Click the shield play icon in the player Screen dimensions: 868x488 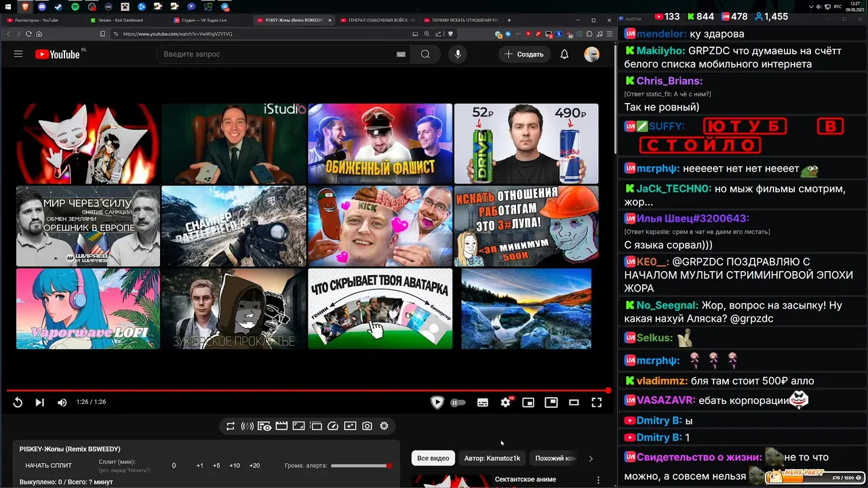click(437, 403)
